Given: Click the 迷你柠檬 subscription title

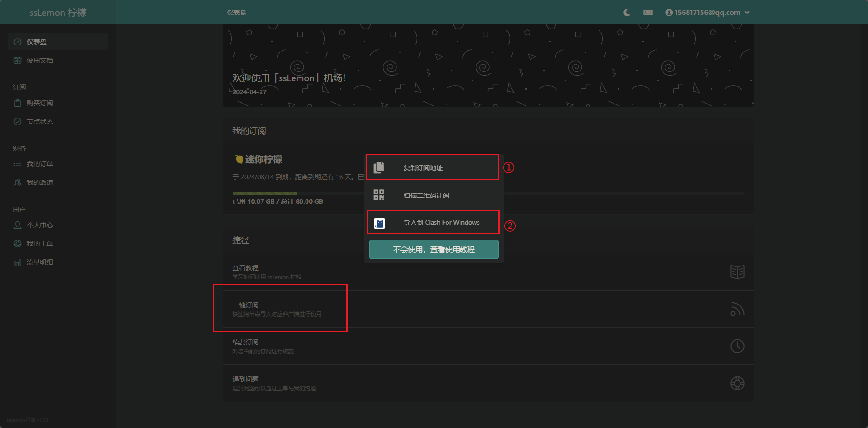Looking at the screenshot, I should point(263,159).
